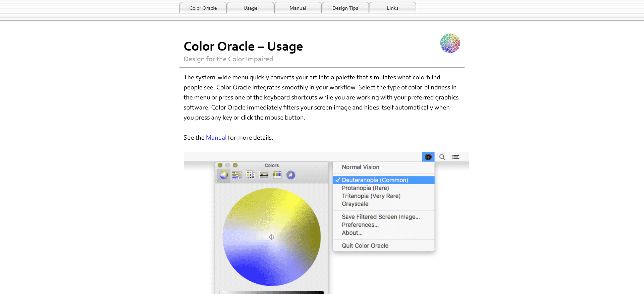Follow the Manual link in the text
The height and width of the screenshot is (294, 644).
pos(216,138)
